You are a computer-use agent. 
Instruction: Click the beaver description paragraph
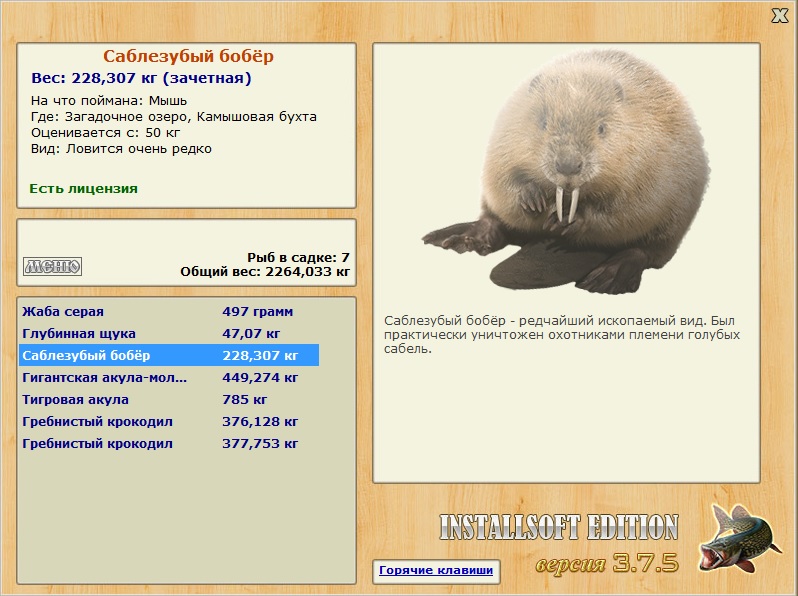562,334
